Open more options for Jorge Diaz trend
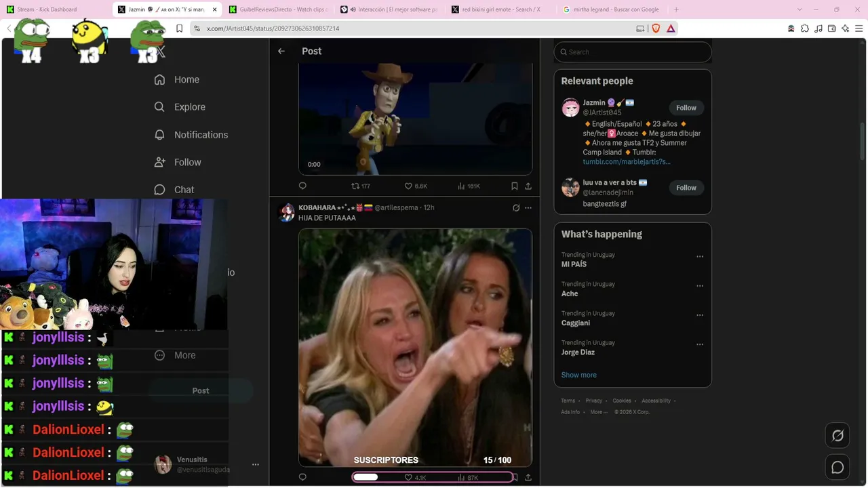868x488 pixels. coord(700,344)
